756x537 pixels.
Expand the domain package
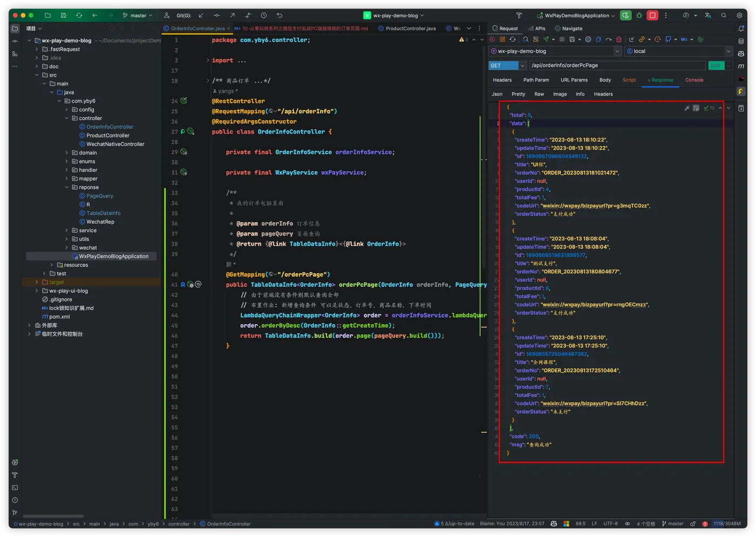pyautogui.click(x=67, y=153)
